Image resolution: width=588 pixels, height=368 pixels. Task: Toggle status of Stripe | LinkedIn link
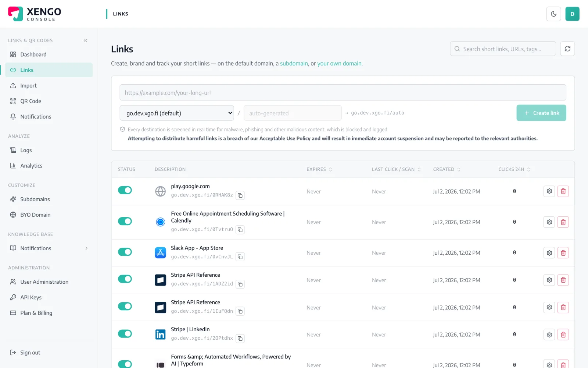click(125, 334)
